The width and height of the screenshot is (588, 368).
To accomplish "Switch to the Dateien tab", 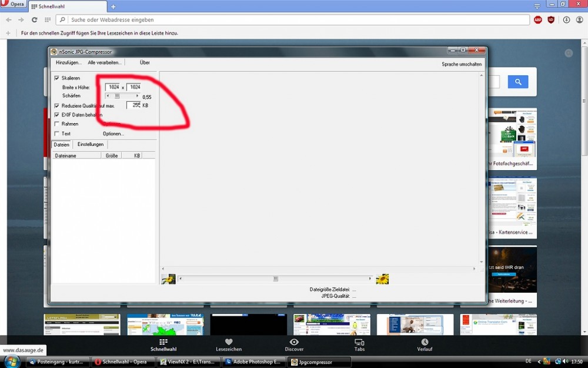I will 62,145.
